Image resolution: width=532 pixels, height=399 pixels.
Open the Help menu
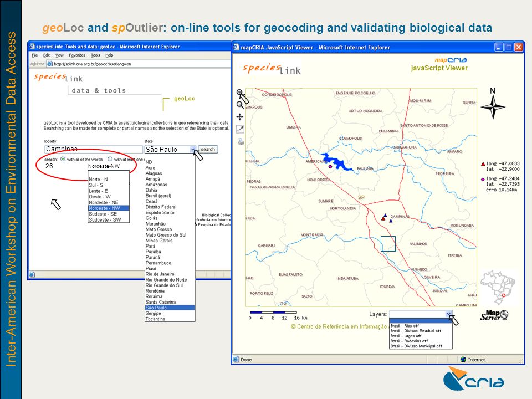pyautogui.click(x=109, y=55)
